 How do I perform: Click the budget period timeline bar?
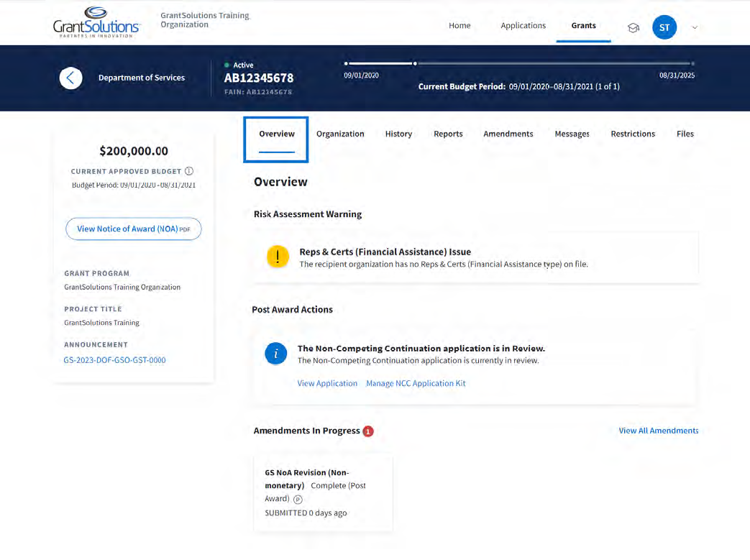coord(518,63)
